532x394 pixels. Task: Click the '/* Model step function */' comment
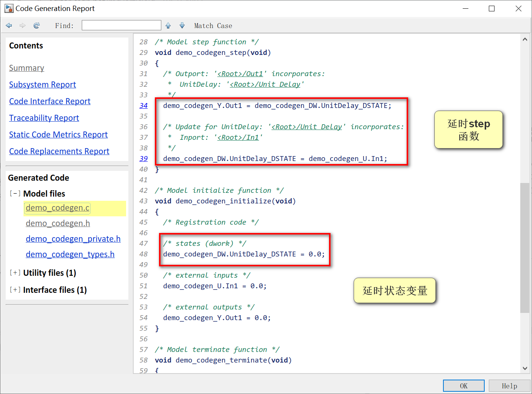[x=207, y=42]
